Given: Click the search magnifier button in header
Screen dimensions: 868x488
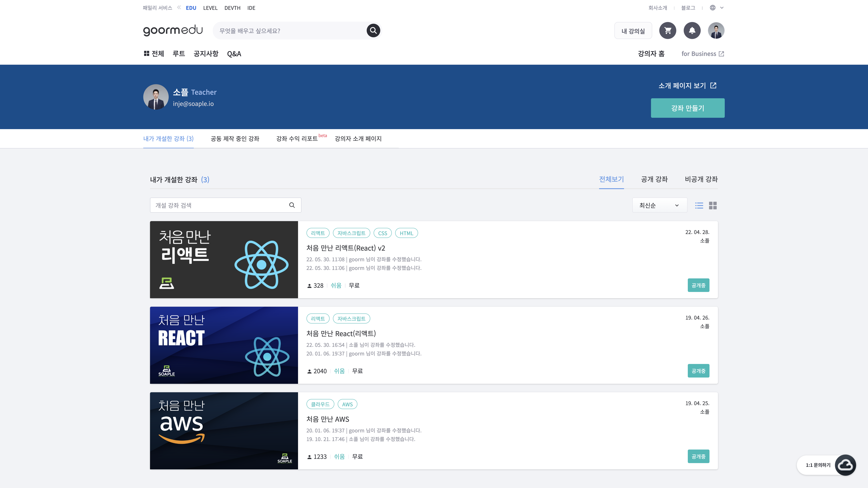Looking at the screenshot, I should point(373,31).
